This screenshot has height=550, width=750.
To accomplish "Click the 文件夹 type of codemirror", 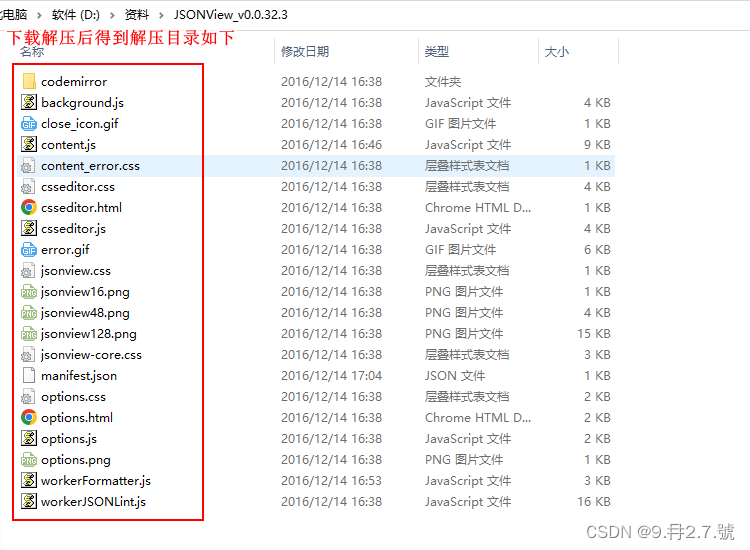I will tap(443, 82).
